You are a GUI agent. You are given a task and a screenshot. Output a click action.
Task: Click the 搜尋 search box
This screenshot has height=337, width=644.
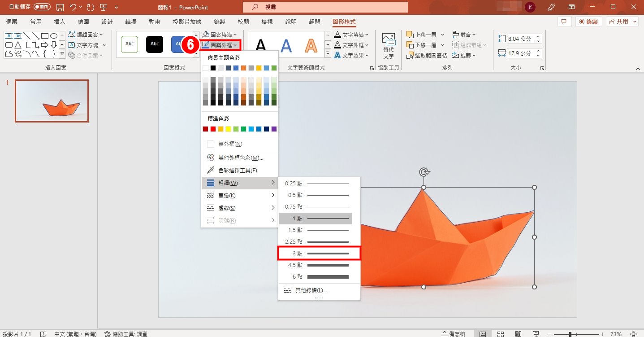(325, 7)
